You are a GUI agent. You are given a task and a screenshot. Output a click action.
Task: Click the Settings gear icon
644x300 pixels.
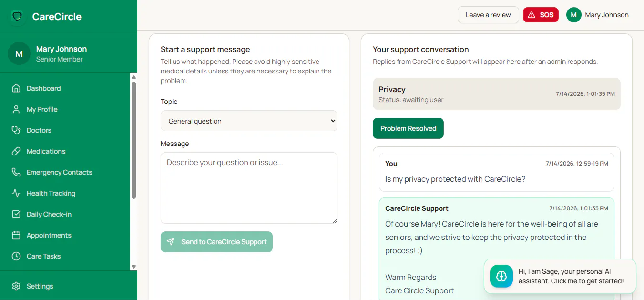16,286
